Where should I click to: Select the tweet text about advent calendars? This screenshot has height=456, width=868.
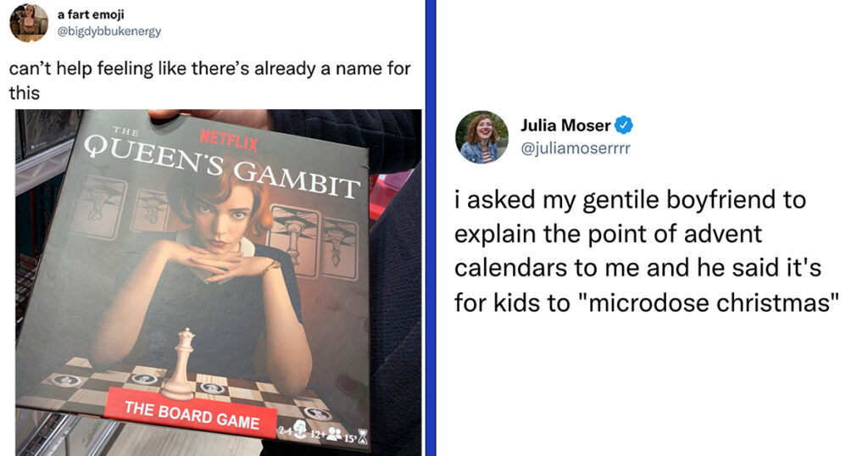pos(646,251)
